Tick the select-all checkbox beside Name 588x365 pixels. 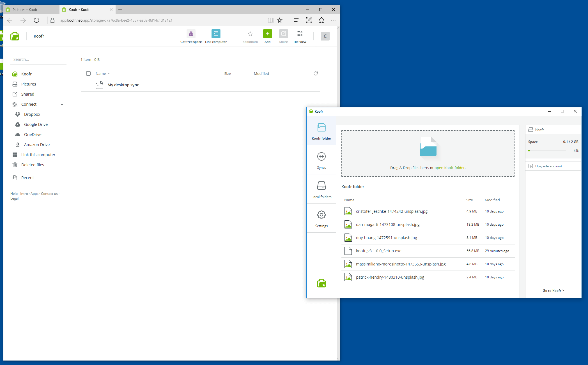tap(88, 73)
